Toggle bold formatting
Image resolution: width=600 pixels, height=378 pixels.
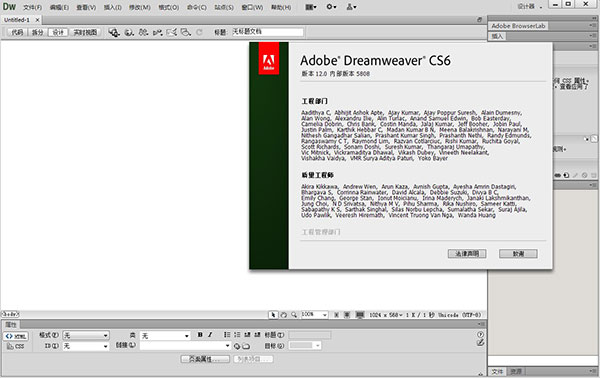pyautogui.click(x=200, y=335)
